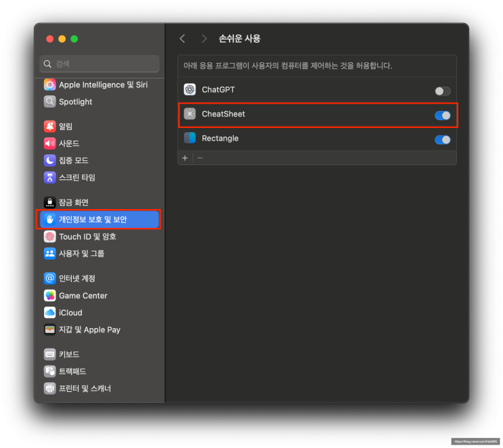Click the Game Center label
The image size is (503, 448).
[83, 296]
